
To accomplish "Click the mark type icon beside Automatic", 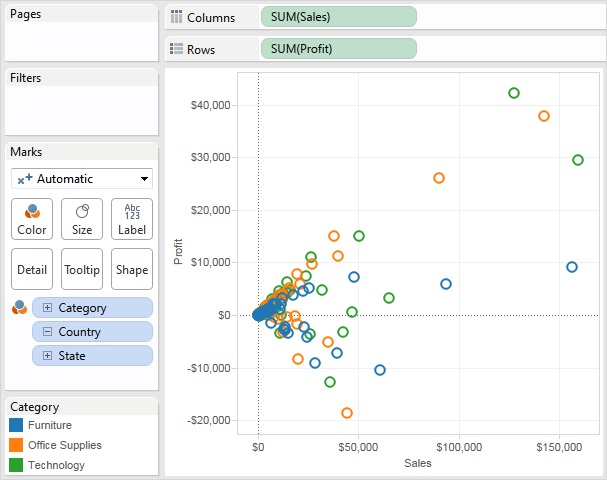I will pos(24,179).
